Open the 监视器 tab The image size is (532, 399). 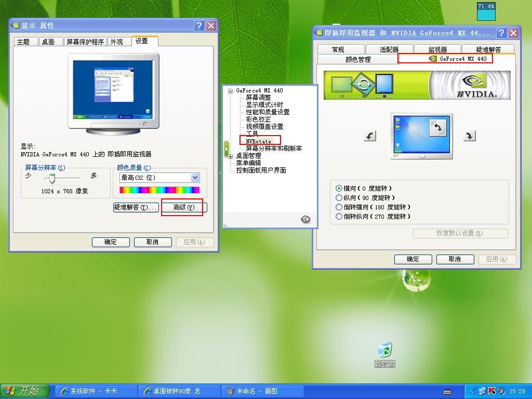[437, 49]
